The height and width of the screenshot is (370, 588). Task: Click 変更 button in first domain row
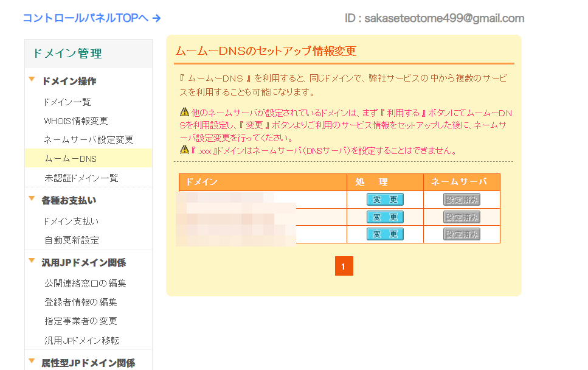click(x=385, y=200)
